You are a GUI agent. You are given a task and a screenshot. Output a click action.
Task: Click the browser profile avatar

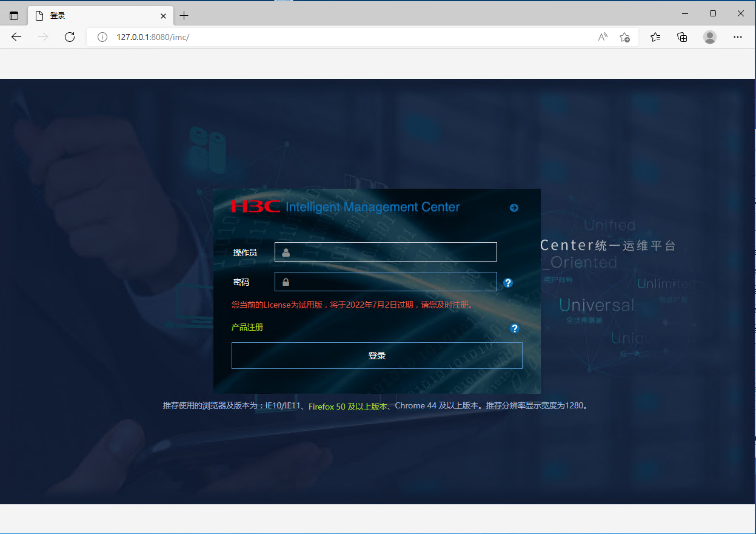point(710,37)
